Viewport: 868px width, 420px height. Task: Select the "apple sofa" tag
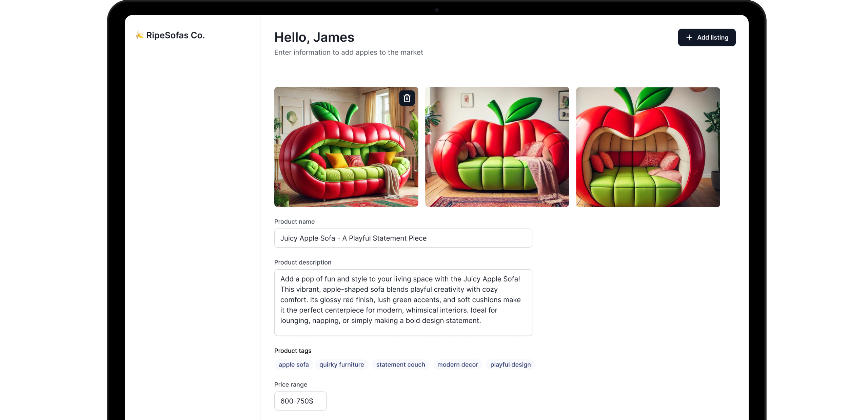click(x=294, y=364)
